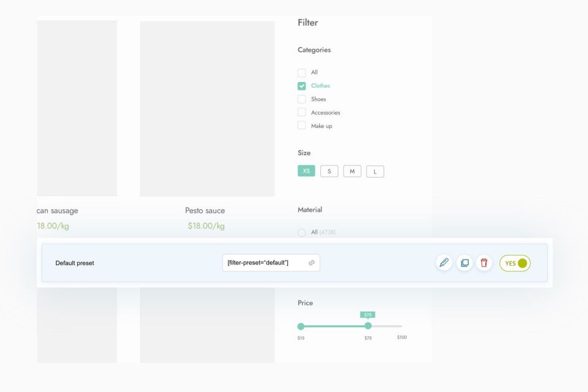Tick the Make up checkbox
This screenshot has width=588, height=392.
[x=301, y=126]
